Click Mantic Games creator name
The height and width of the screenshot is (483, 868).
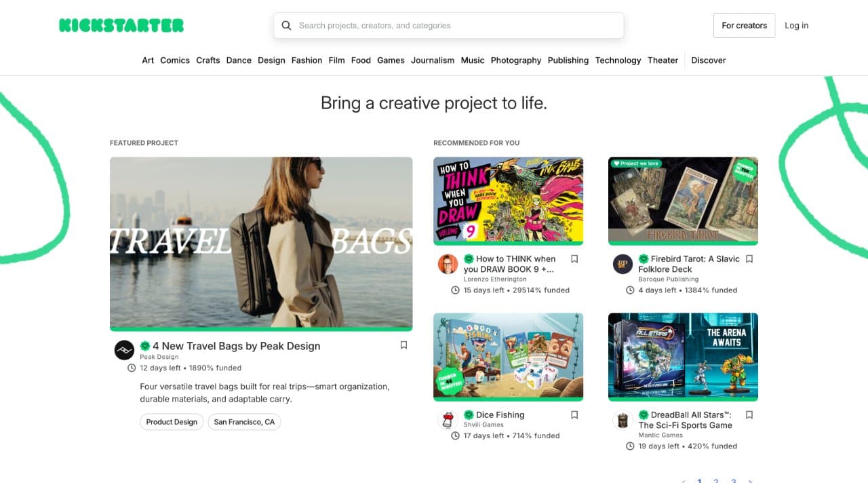click(660, 435)
